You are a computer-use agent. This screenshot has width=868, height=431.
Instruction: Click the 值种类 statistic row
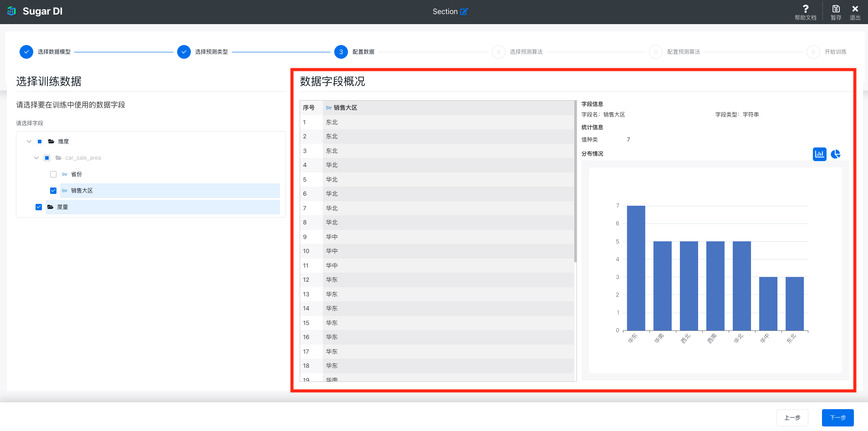click(606, 140)
